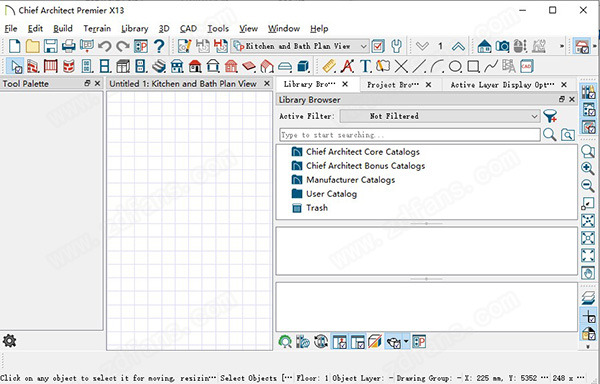
Task: Save the plan with the floppy disk icon
Action: (51, 46)
